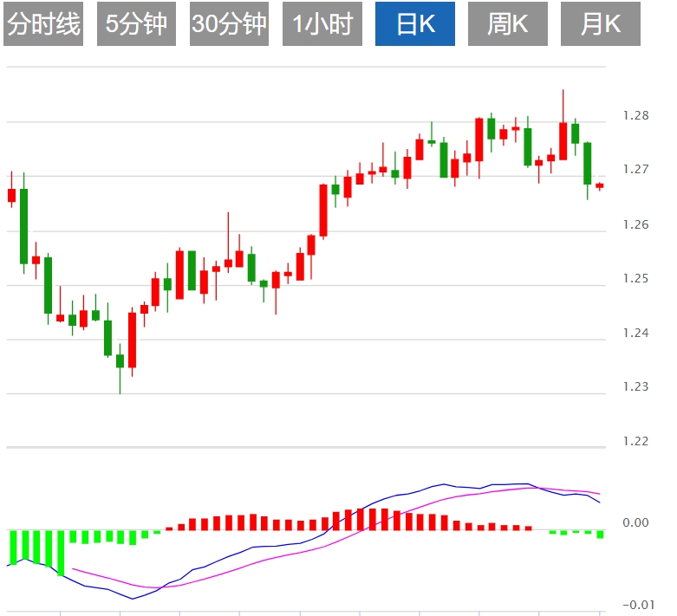Switch to the 分时线 chart tab
This screenshot has height=616, width=677.
point(43,23)
